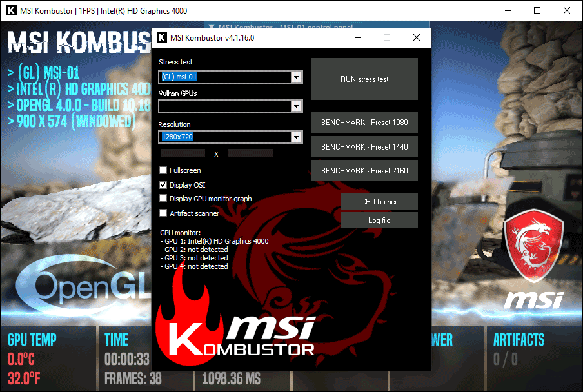Viewport: 583px width, 392px height.
Task: Click the 32.0°F GPU temp reading
Action: pyautogui.click(x=24, y=378)
